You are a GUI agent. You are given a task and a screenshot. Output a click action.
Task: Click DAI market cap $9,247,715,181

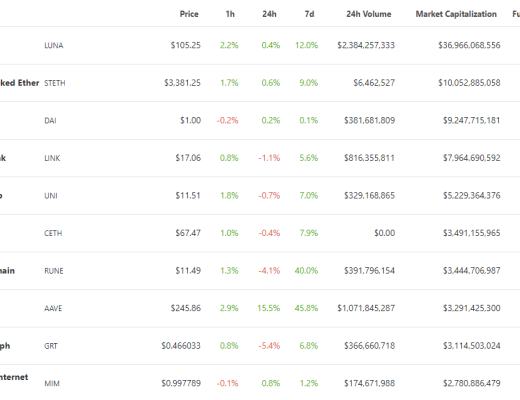pyautogui.click(x=471, y=120)
